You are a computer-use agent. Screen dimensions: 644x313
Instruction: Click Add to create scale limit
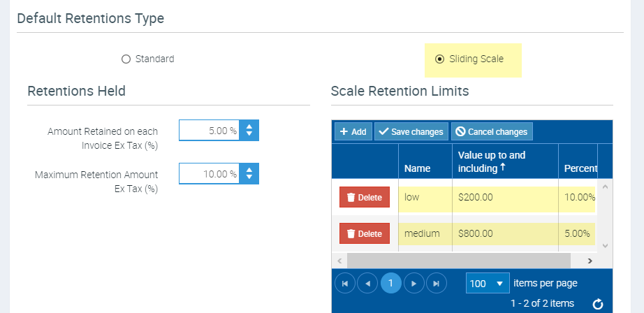pos(353,131)
